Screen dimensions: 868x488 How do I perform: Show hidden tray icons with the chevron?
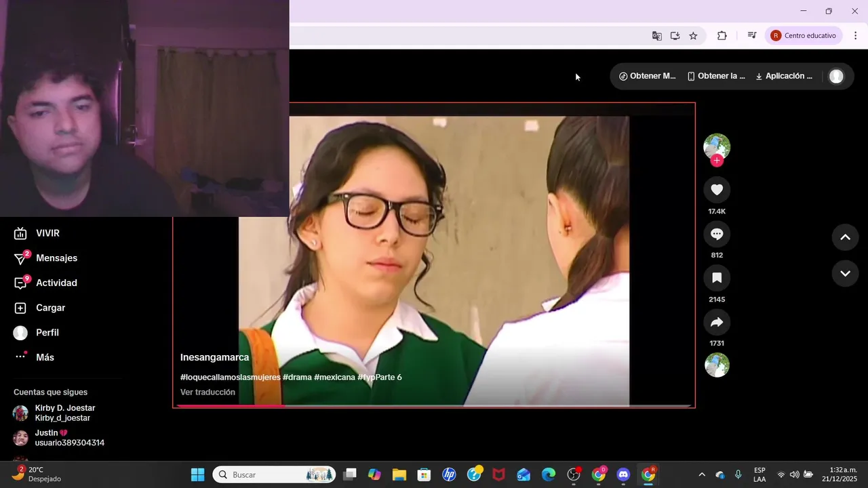[702, 474]
